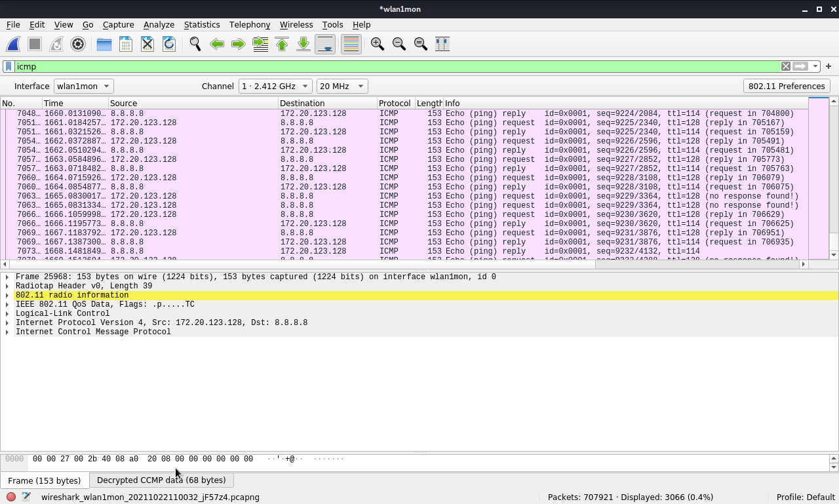Open a capture file via folder icon
The width and height of the screenshot is (839, 504).
(104, 44)
